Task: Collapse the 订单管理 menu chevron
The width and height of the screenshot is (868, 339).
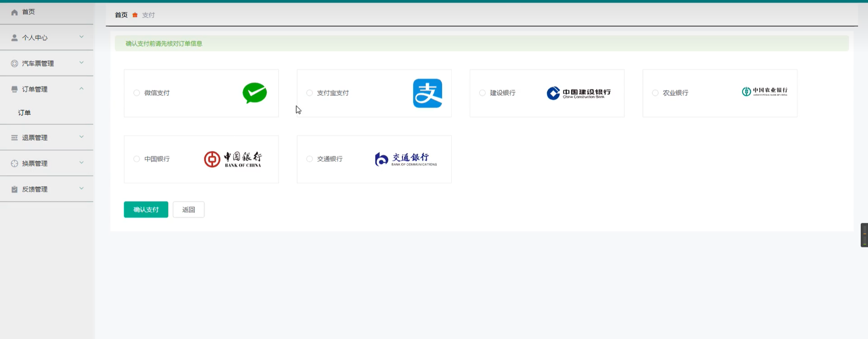Action: pyautogui.click(x=81, y=89)
